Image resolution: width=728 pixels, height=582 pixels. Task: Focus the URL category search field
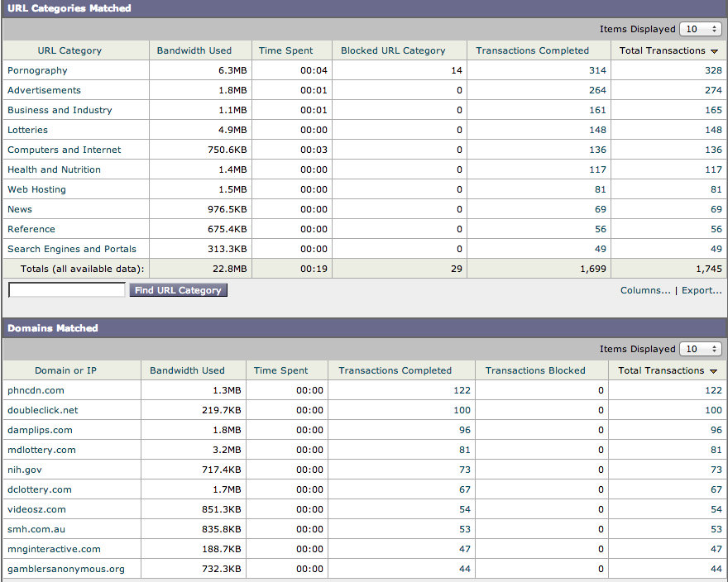tap(67, 290)
